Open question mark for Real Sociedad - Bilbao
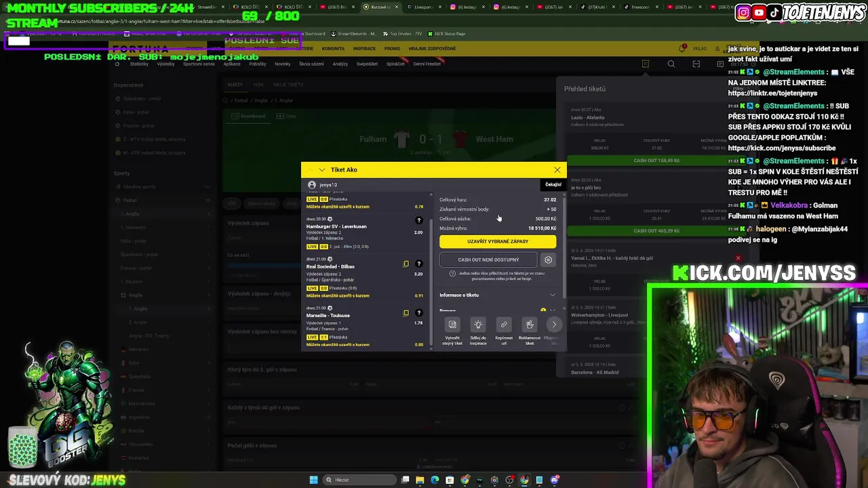Viewport: 868px width, 488px height. pos(418,264)
